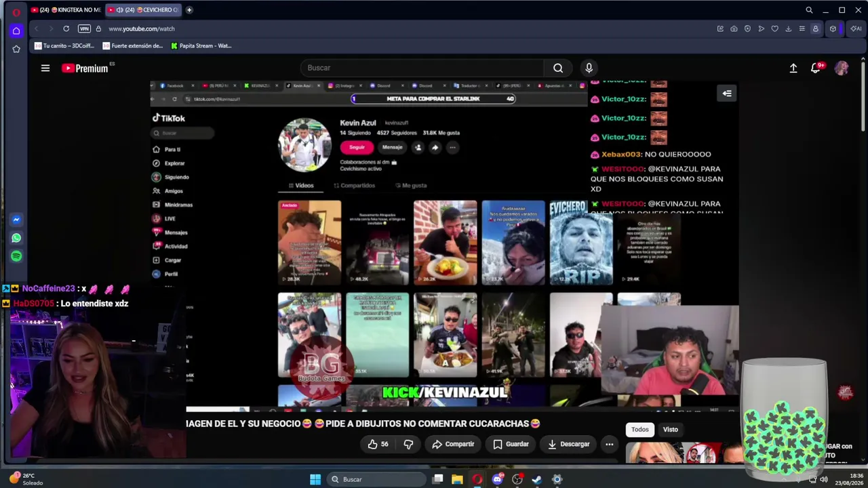Open more actions menu under the video
Screen dimensions: 868x488
(x=609, y=444)
